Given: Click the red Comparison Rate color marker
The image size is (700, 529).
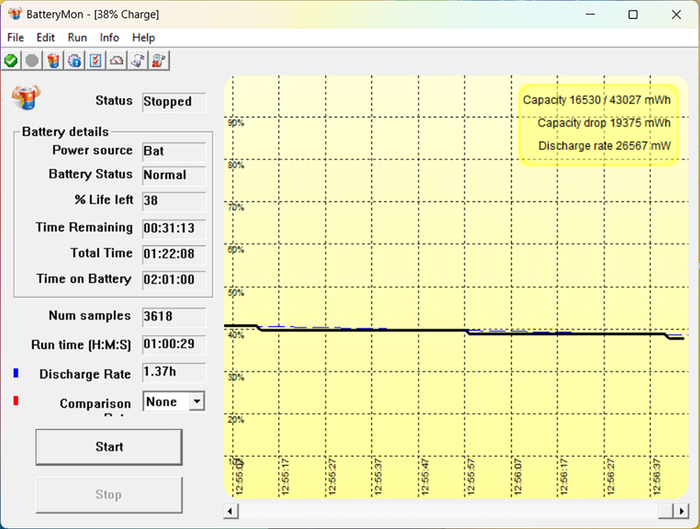Looking at the screenshot, I should [16, 402].
